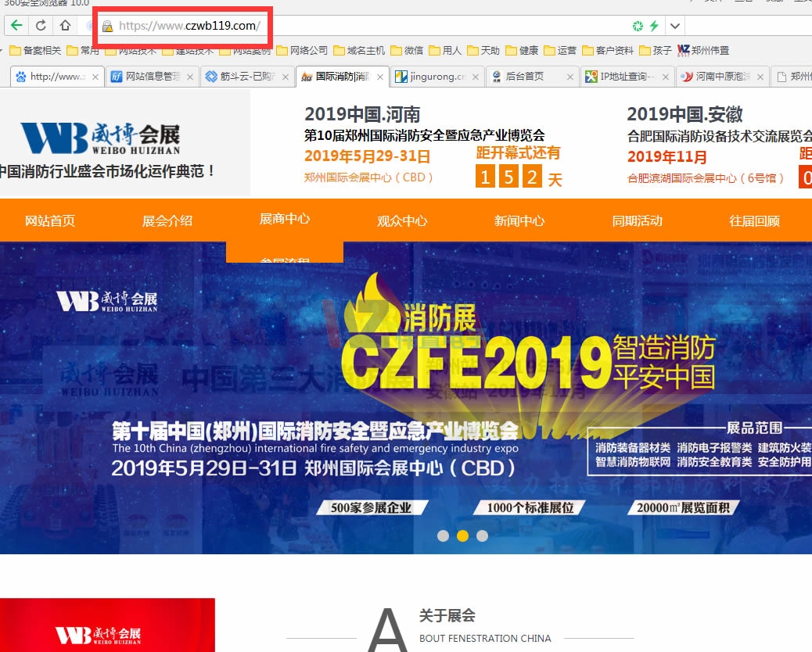Viewport: 812px width, 652px height.
Task: Click the 网站首页 menu item
Action: tap(50, 220)
